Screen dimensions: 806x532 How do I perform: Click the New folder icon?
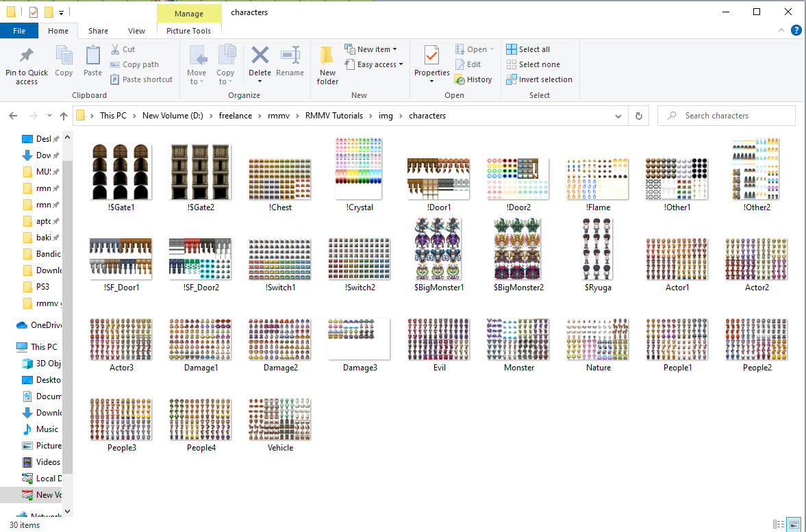coord(327,55)
